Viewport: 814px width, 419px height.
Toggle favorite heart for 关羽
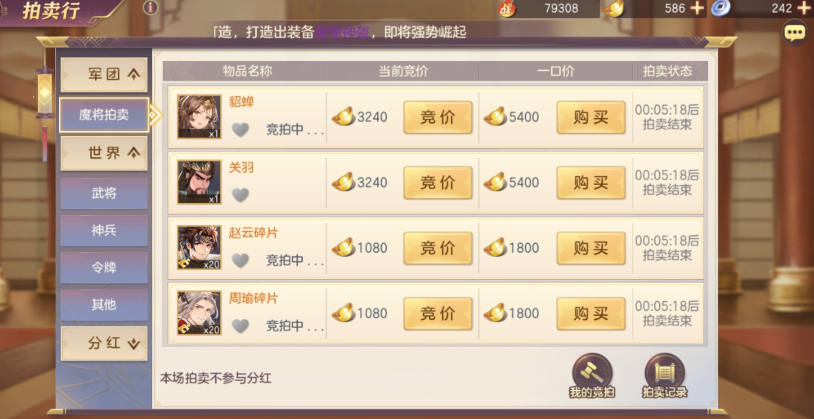pos(240,195)
